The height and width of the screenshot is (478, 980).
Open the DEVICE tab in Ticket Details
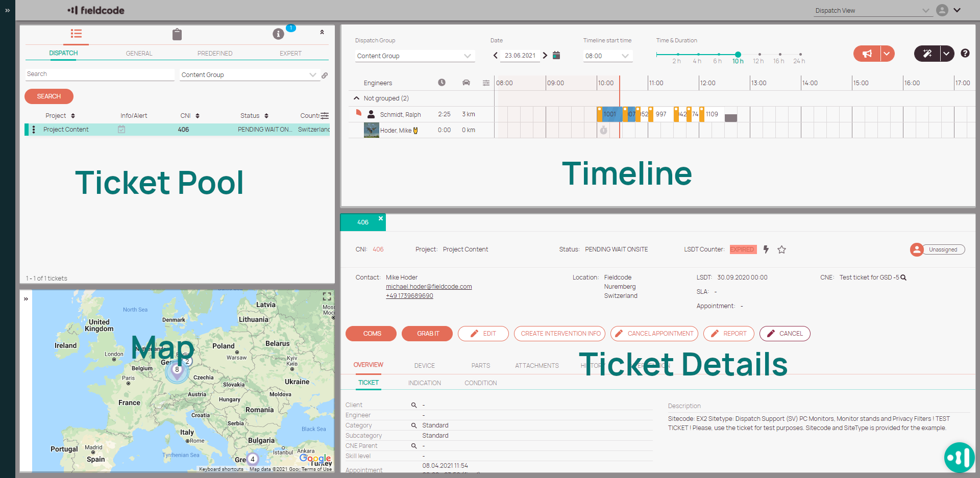pyautogui.click(x=424, y=365)
